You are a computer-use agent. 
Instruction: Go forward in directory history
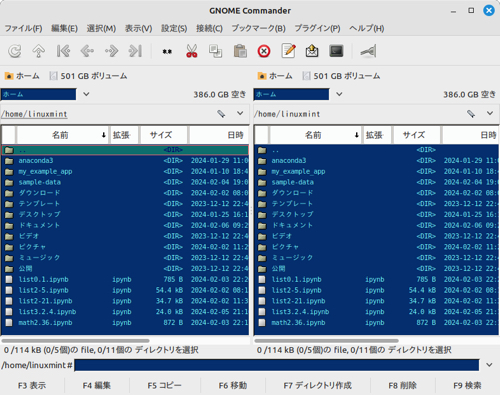(111, 51)
